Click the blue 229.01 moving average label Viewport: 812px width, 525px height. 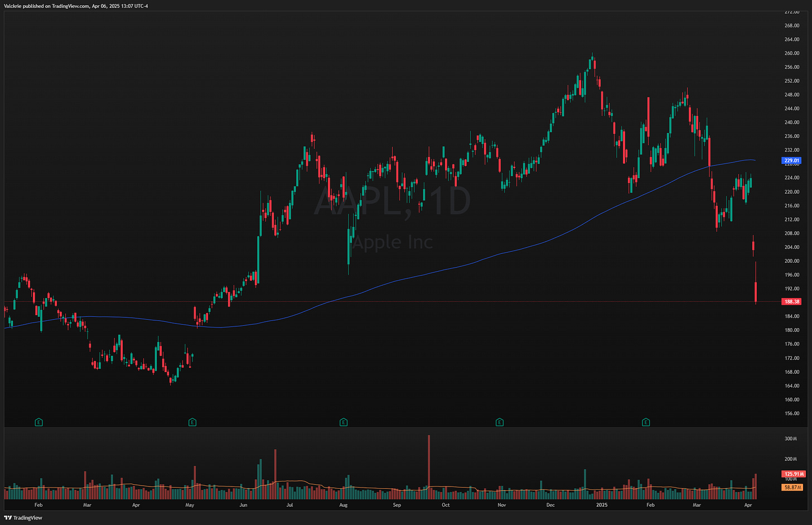click(x=792, y=161)
